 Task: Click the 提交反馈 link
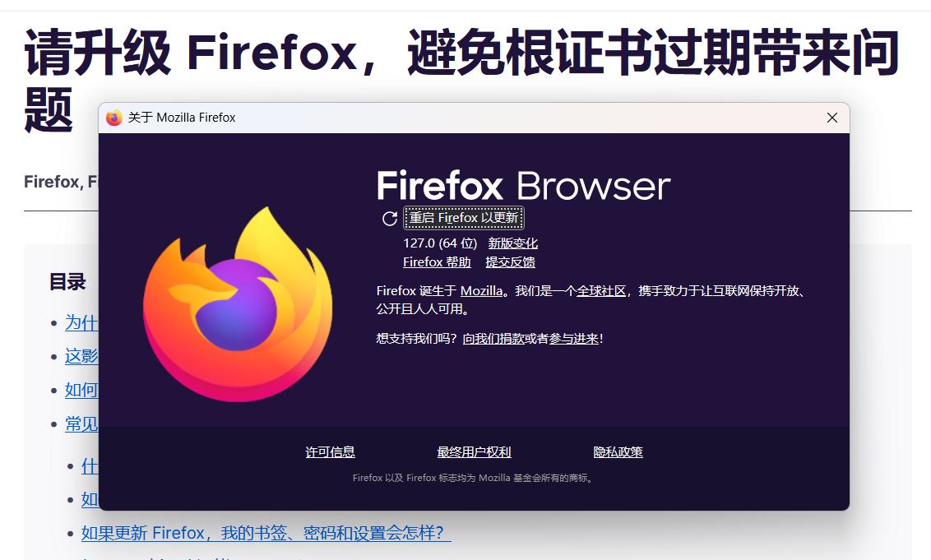[x=511, y=261]
